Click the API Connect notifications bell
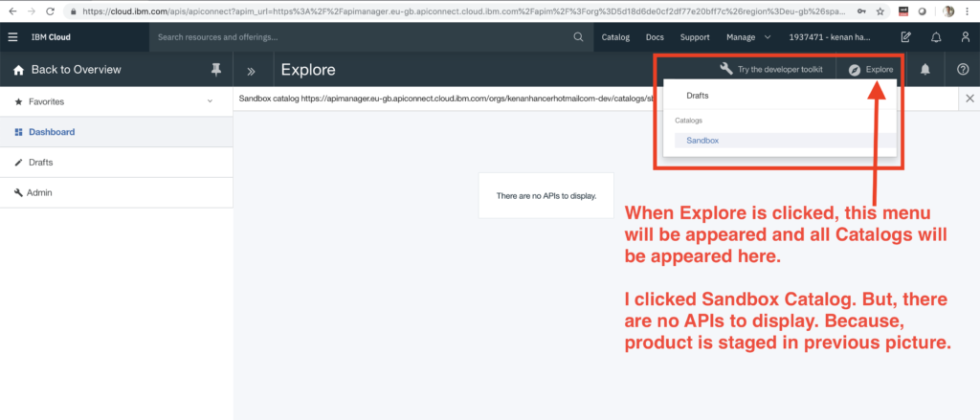This screenshot has height=420, width=980. tap(925, 70)
